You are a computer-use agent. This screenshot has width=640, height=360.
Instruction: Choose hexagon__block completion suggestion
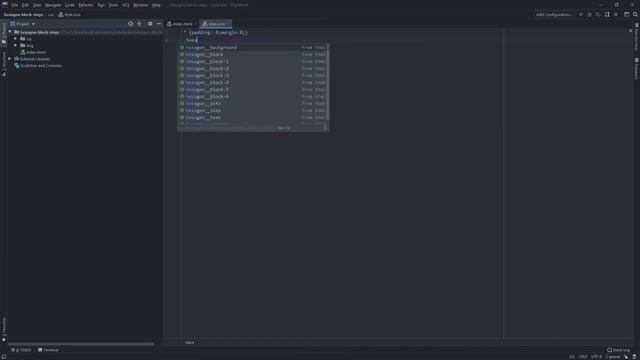(253, 54)
